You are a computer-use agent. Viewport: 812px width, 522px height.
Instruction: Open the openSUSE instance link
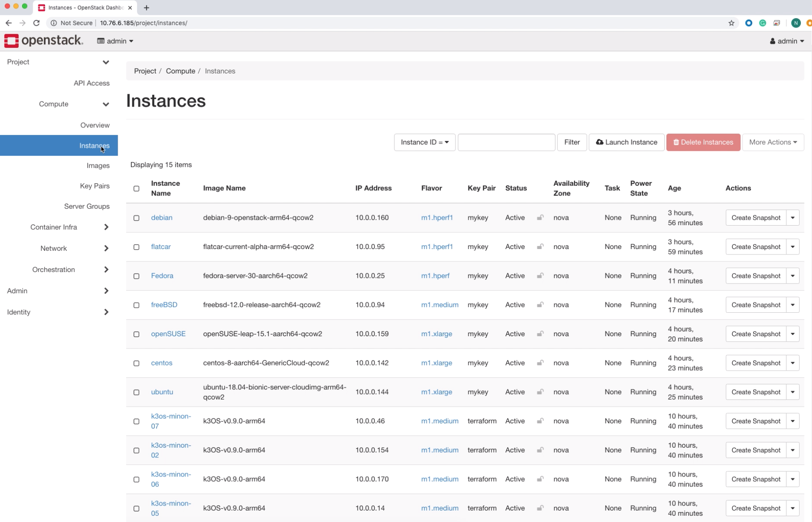[168, 334]
